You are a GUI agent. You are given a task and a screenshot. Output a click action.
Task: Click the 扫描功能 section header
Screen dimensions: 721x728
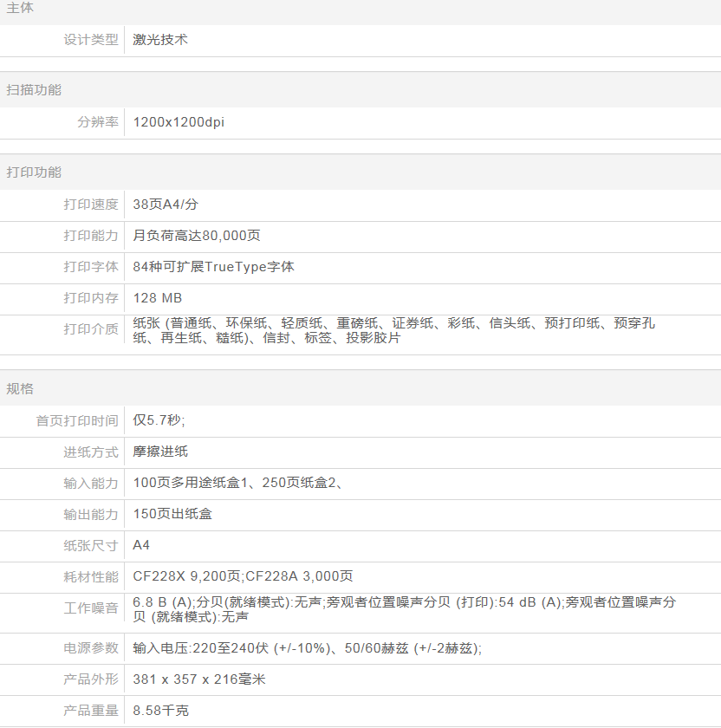coord(34,90)
